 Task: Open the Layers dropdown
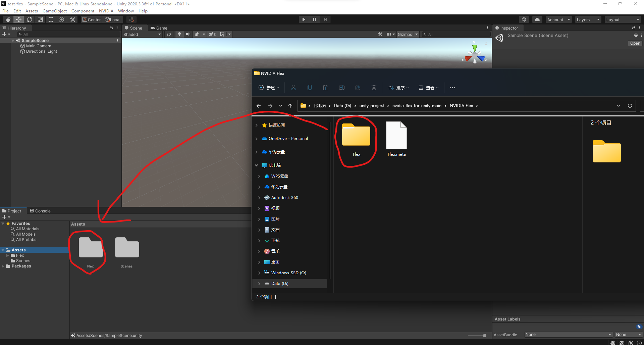(x=588, y=19)
